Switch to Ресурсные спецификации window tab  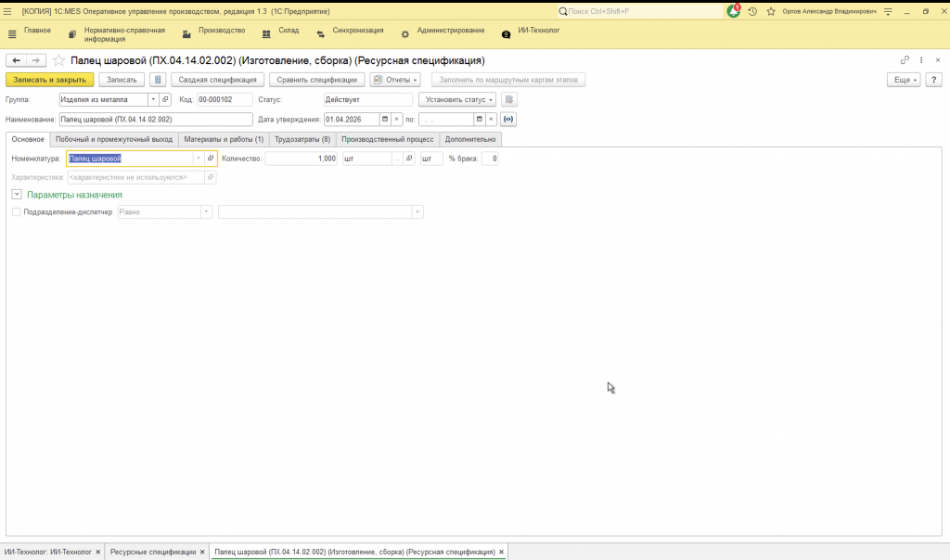[x=153, y=553]
